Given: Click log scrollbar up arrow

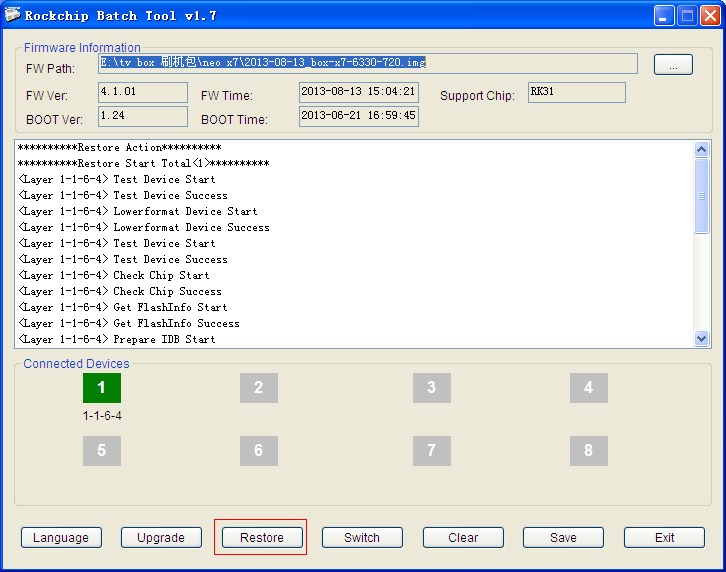Looking at the screenshot, I should click(701, 149).
